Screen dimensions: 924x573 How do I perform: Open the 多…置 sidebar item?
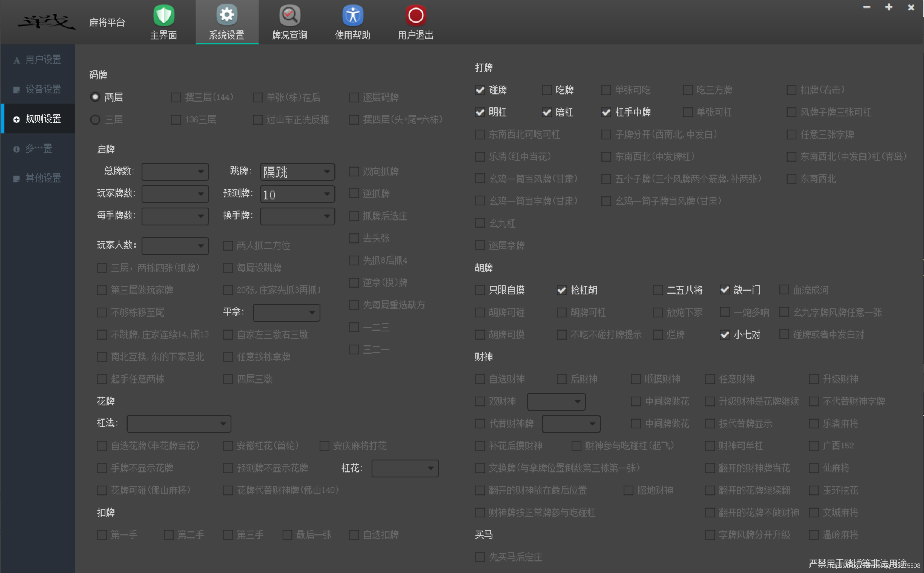pos(38,149)
